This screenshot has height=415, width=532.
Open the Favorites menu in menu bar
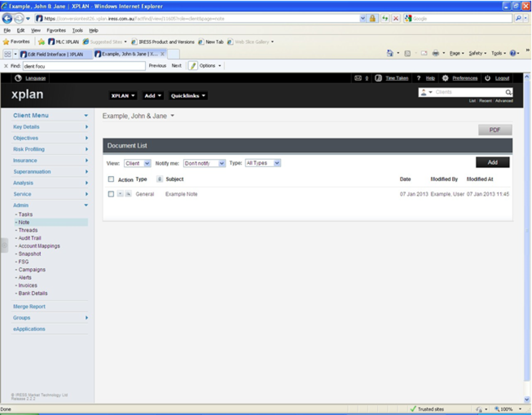(56, 30)
